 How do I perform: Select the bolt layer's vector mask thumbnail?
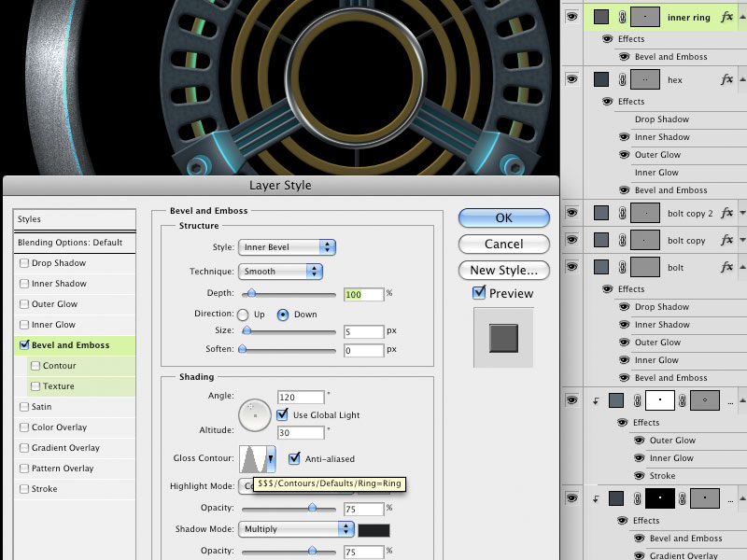[643, 268]
